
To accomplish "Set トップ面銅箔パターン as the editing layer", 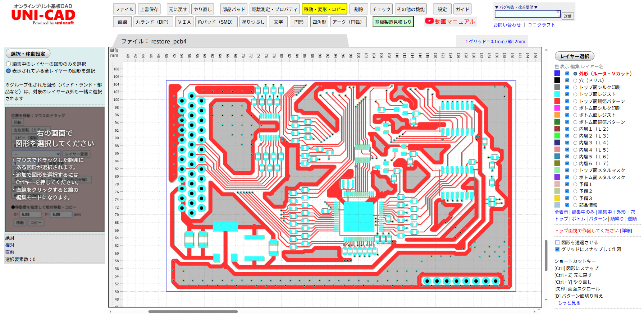I will point(575,101).
